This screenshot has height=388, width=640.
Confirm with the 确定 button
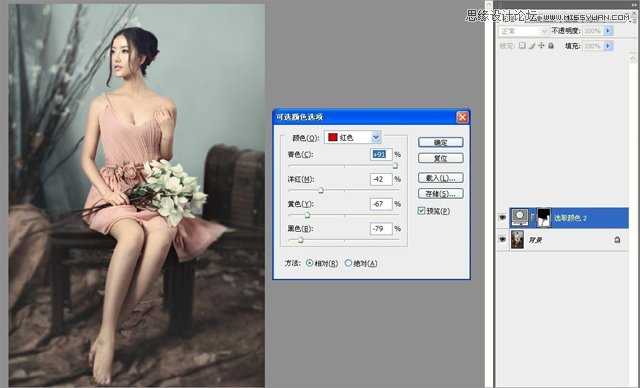pyautogui.click(x=440, y=142)
